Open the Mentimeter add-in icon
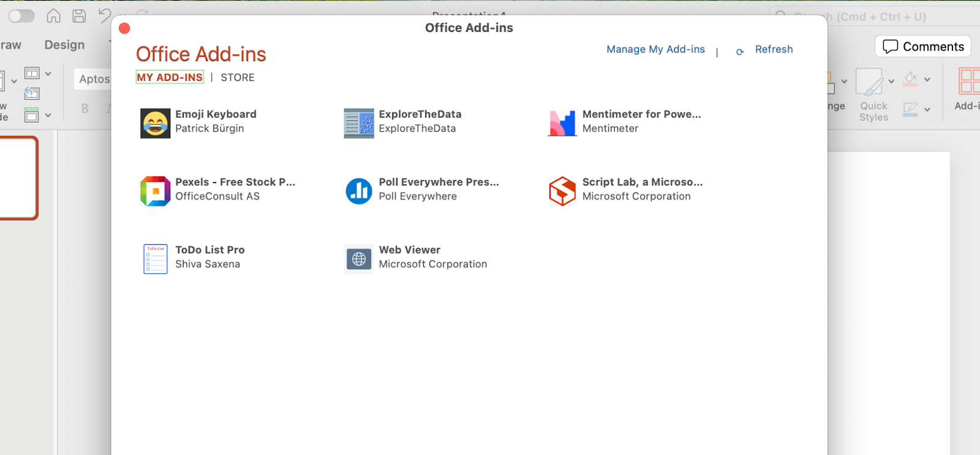980x455 pixels. (x=562, y=124)
